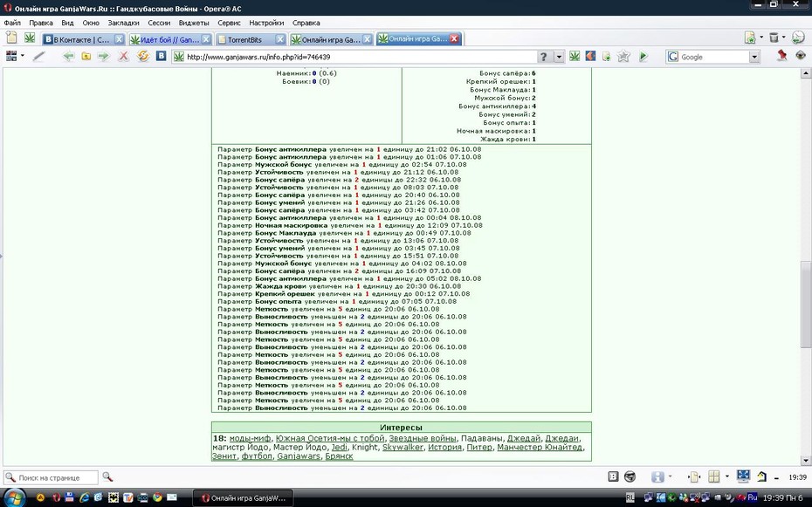Click the green play arrow icon

tap(643, 57)
